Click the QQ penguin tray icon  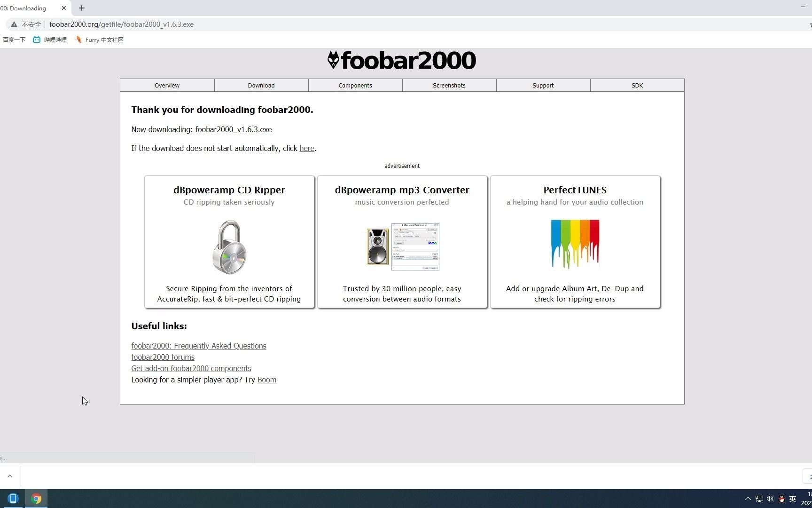pos(782,499)
